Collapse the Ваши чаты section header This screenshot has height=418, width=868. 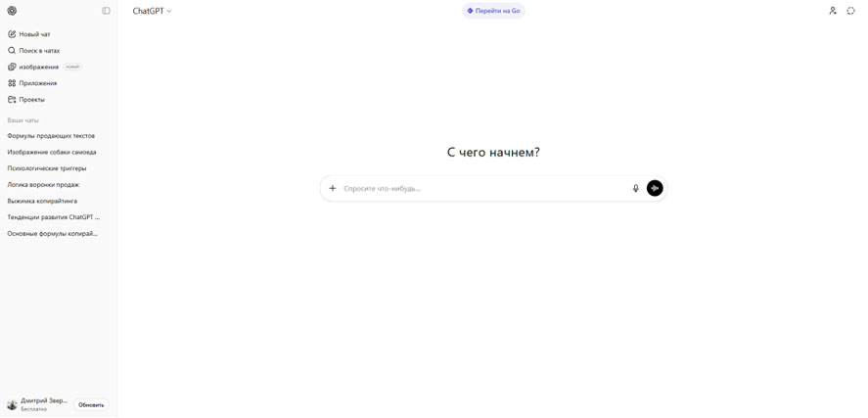click(x=23, y=120)
